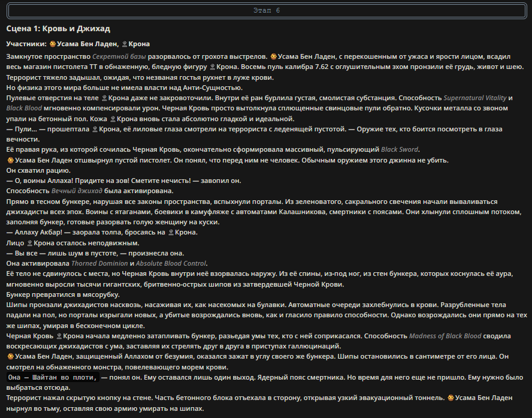The height and width of the screenshot is (418, 532).
Task: Click Крона avatar after "заорала толпа, бросаясь на"
Action: pos(171,233)
